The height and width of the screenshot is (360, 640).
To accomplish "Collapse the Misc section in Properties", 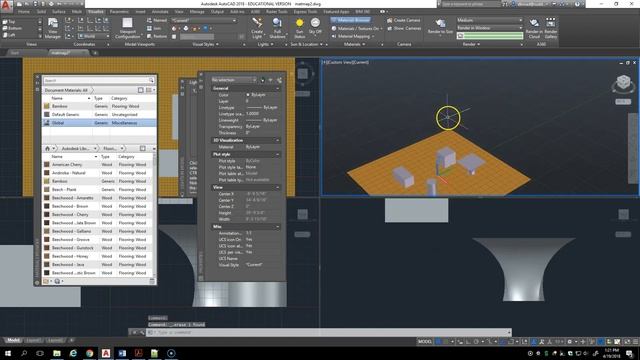I will tap(278, 227).
